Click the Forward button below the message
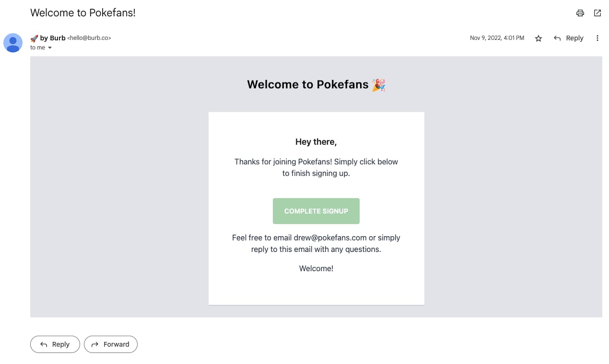 click(x=111, y=344)
